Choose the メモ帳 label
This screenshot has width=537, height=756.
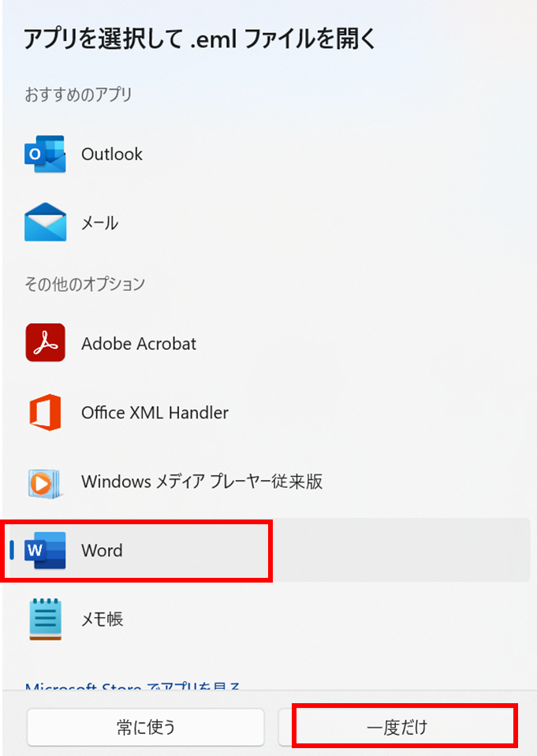pyautogui.click(x=102, y=620)
